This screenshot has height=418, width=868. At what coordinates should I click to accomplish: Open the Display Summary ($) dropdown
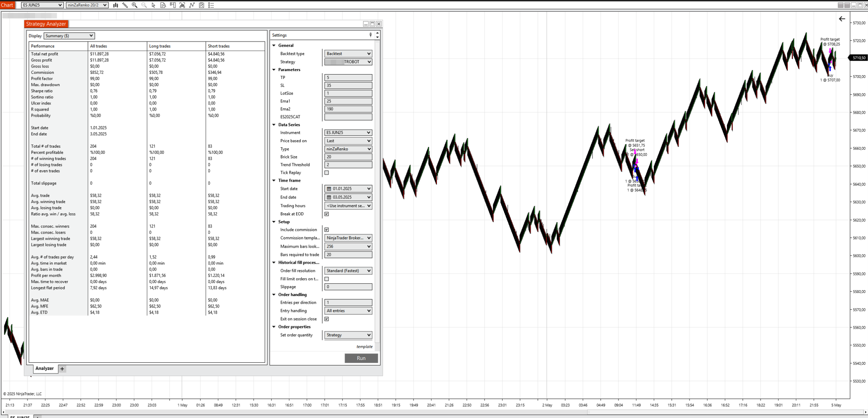[69, 36]
